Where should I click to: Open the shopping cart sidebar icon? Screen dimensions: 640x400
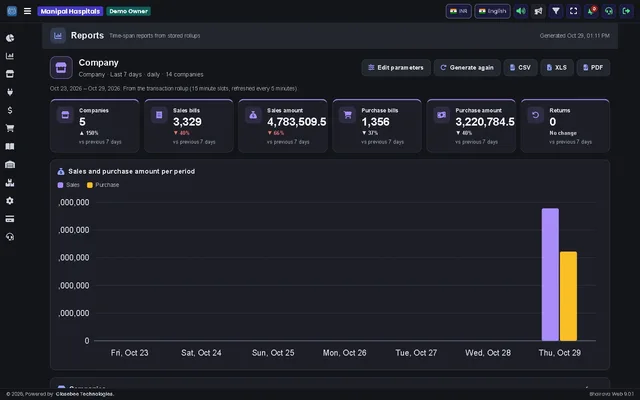point(10,128)
